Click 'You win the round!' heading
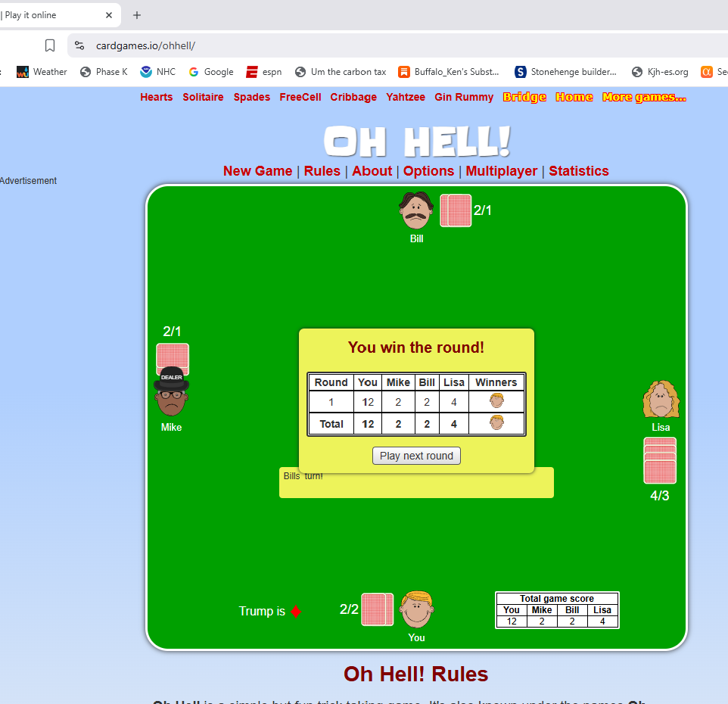This screenshot has width=728, height=704. [x=416, y=347]
